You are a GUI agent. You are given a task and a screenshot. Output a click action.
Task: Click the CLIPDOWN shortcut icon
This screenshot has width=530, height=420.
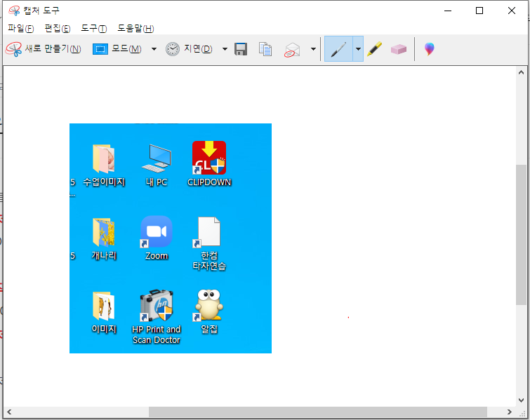click(209, 158)
